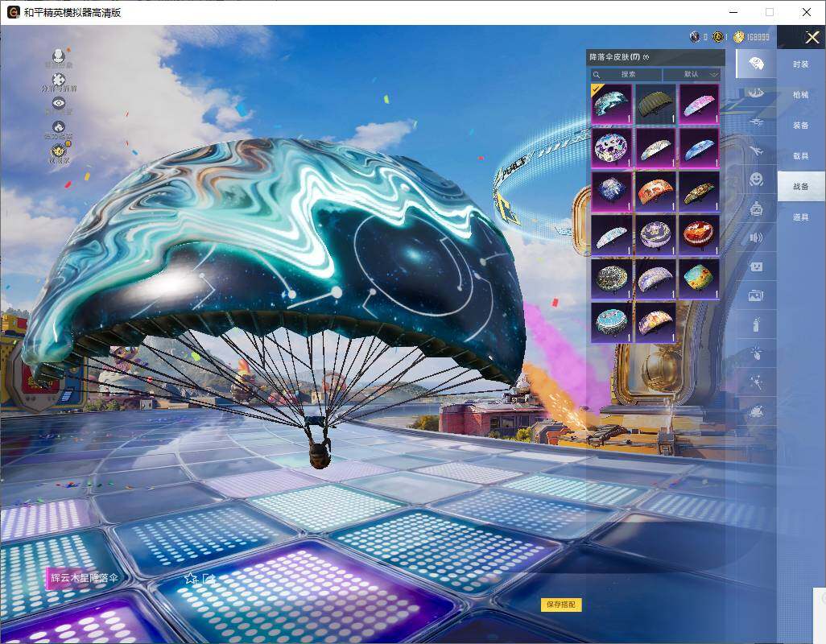
Task: Click the gold coin currency icon
Action: (738, 37)
